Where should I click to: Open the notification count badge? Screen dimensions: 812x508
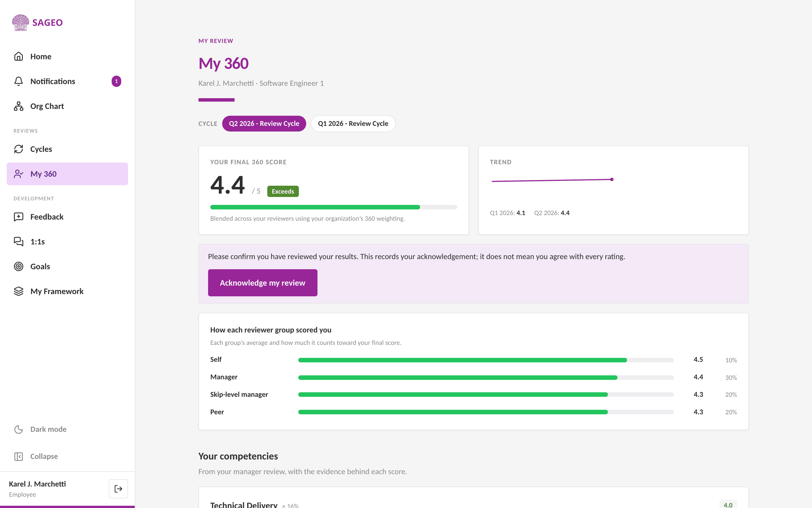click(116, 81)
